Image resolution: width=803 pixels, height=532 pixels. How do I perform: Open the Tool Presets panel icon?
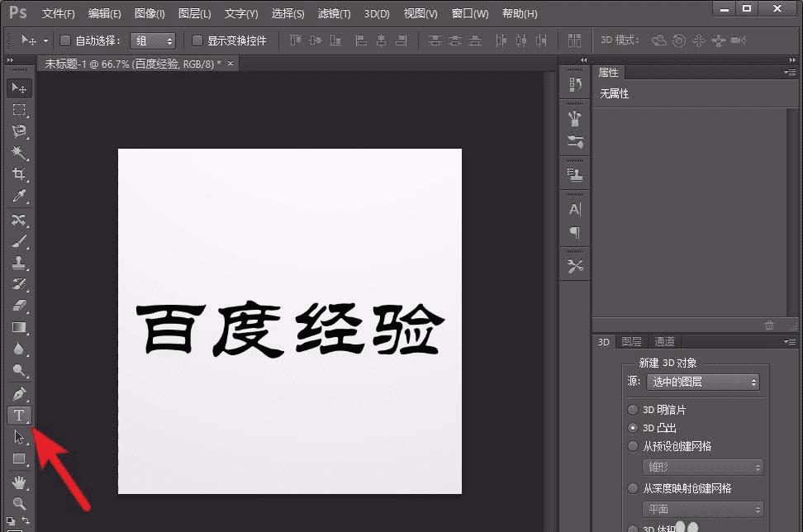click(575, 266)
